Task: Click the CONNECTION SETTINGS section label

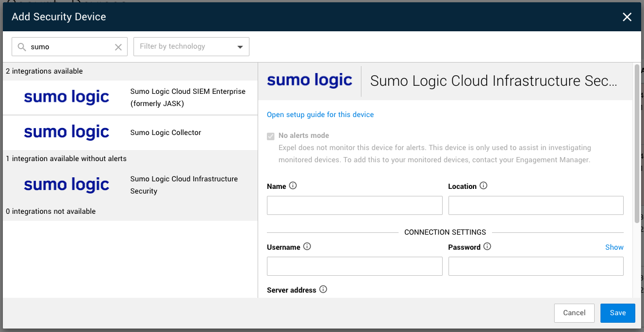Action: tap(445, 232)
